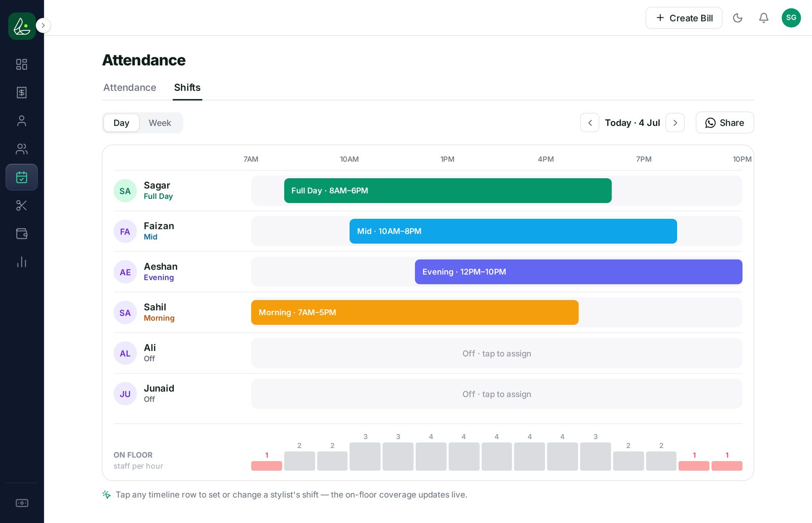Viewport: 812px width, 523px height.
Task: Open the dashboard grid icon in sidebar
Action: point(22,64)
